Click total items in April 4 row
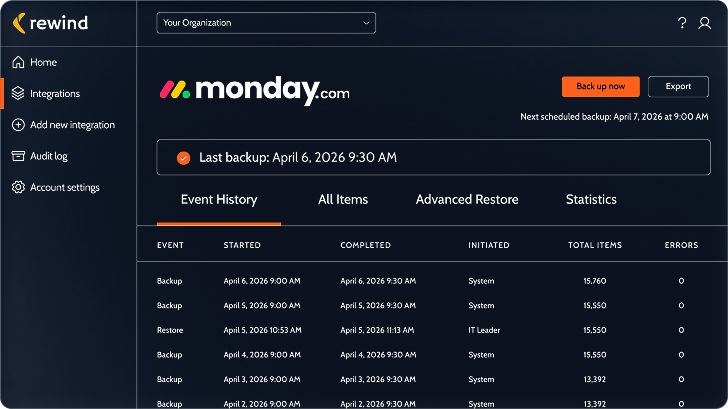The height and width of the screenshot is (409, 728). click(x=595, y=355)
